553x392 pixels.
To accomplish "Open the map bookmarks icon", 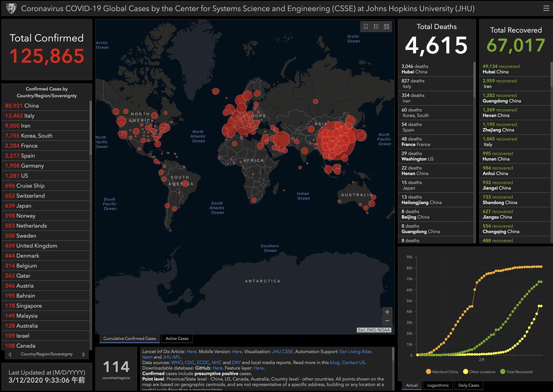I will coord(365,26).
